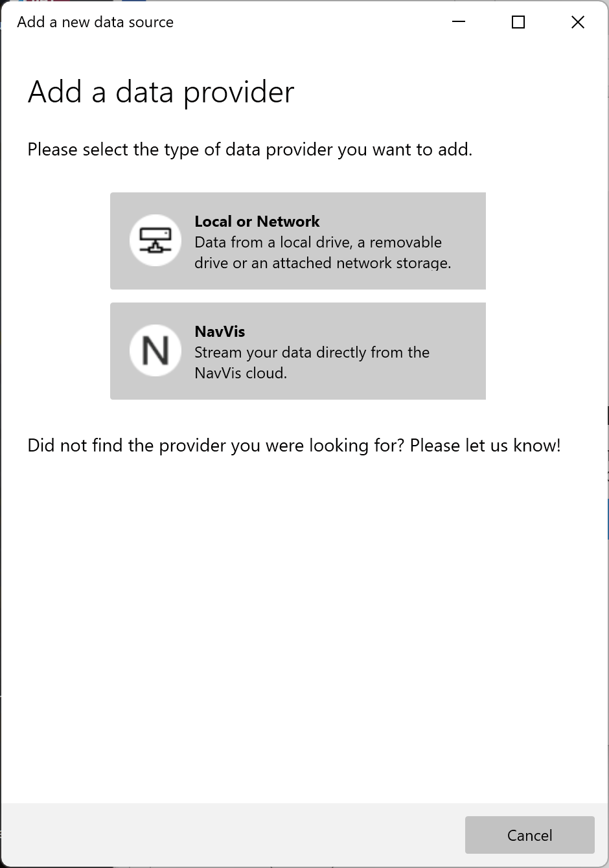The image size is (609, 868).
Task: Click 'drive or an attached network storage' line
Action: tap(323, 263)
